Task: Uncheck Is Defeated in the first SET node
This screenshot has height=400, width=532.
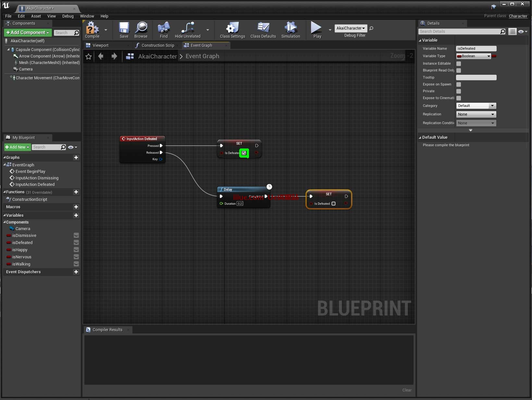Action: [x=244, y=153]
